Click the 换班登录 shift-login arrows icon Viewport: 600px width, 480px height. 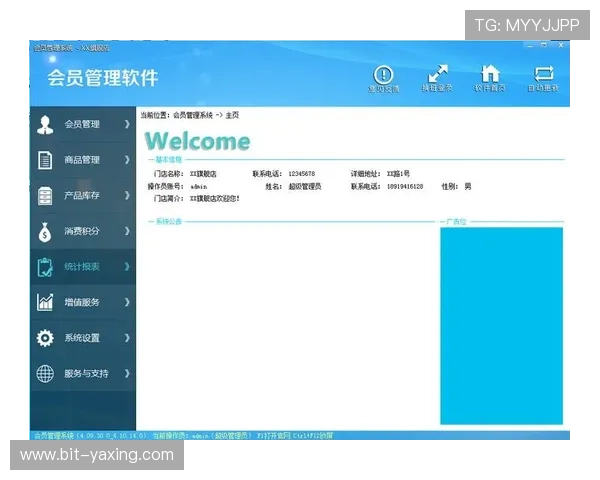tap(437, 74)
